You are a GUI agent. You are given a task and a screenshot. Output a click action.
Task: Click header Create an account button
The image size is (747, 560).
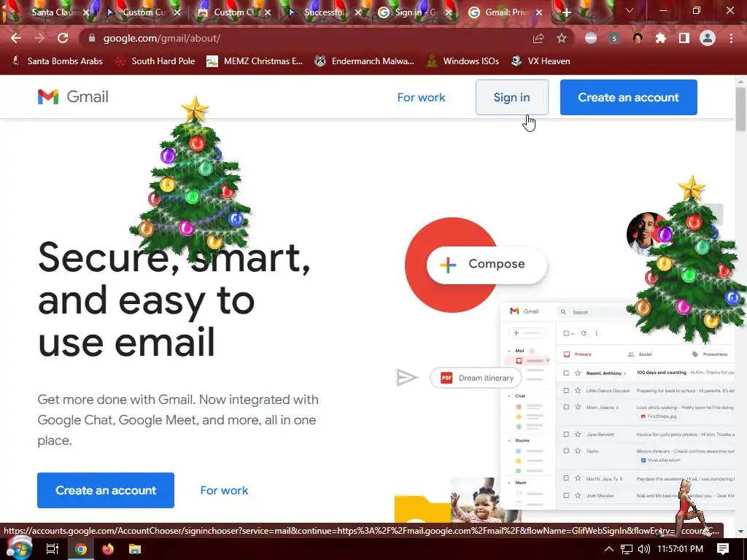[x=628, y=97]
